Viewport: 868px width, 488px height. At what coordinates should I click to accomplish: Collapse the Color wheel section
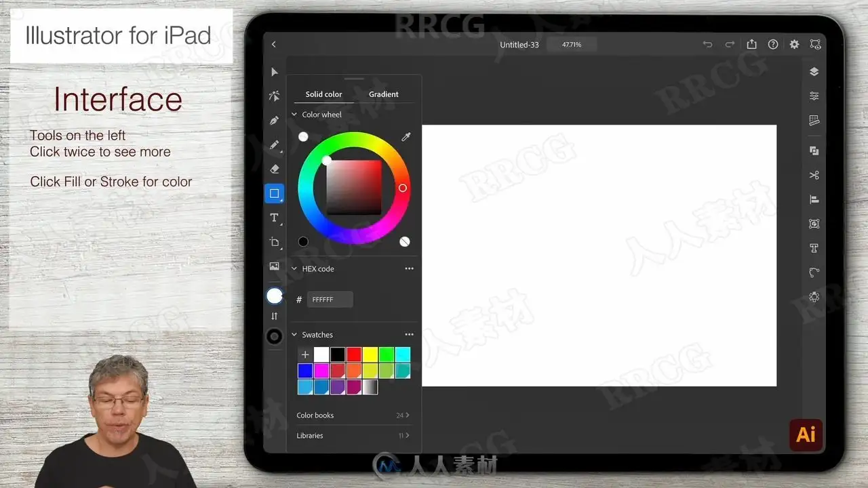(x=294, y=115)
